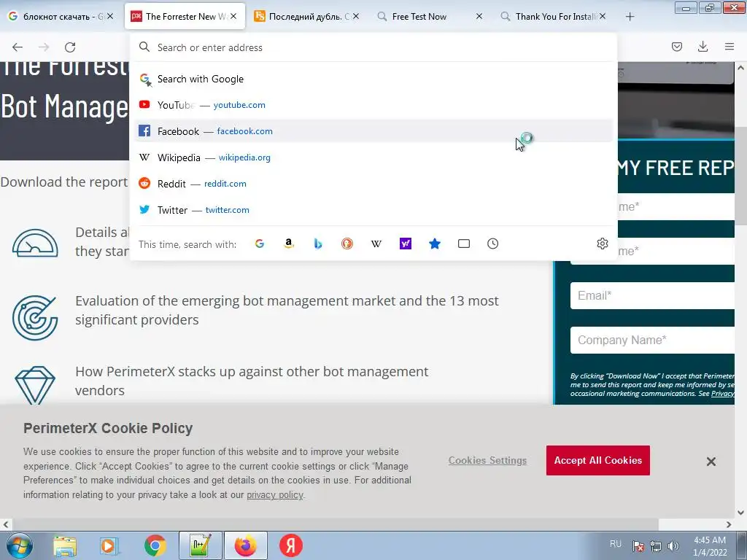This screenshot has height=560, width=747.
Task: Click the Firefox taskbar button
Action: click(245, 545)
